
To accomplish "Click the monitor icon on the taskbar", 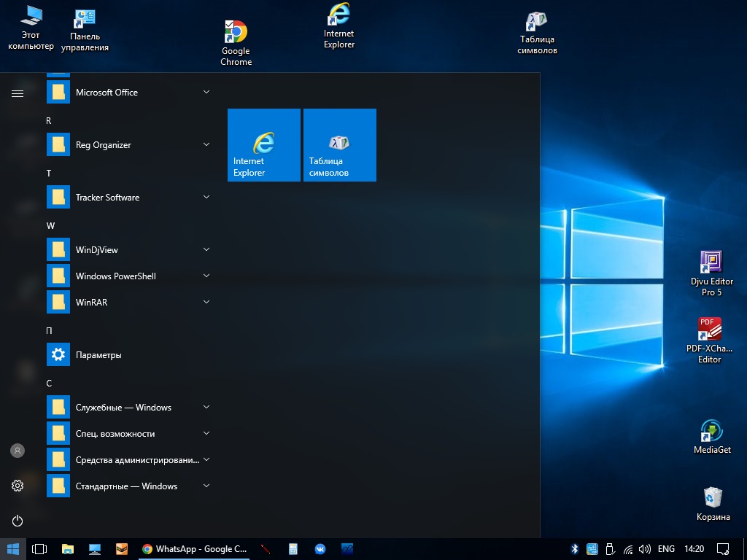I will [x=95, y=549].
